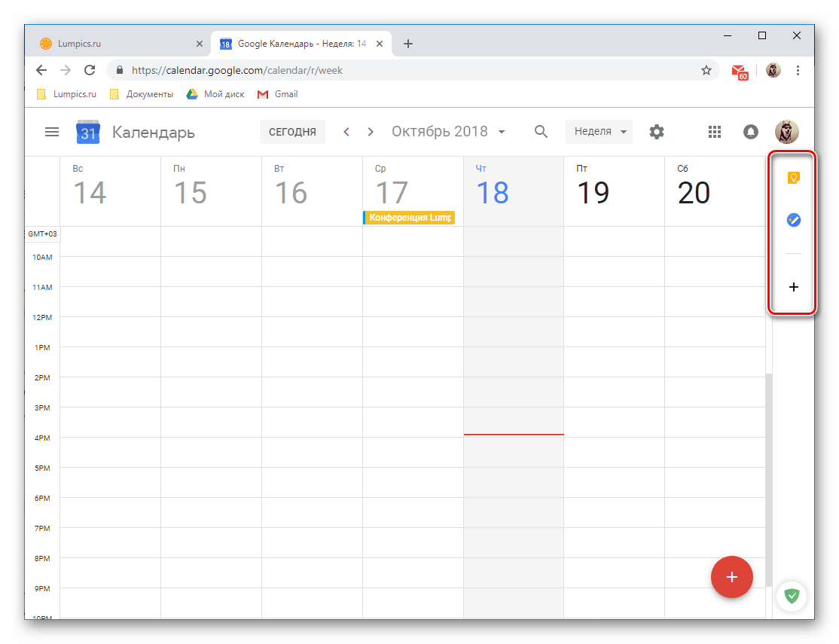
Task: Expand the Октябрь 2018 date picker
Action: pos(448,132)
